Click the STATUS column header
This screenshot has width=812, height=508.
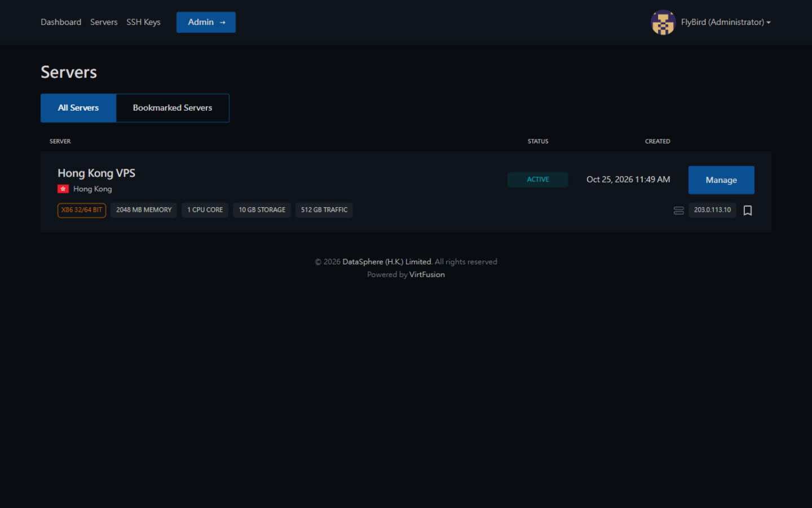point(538,141)
